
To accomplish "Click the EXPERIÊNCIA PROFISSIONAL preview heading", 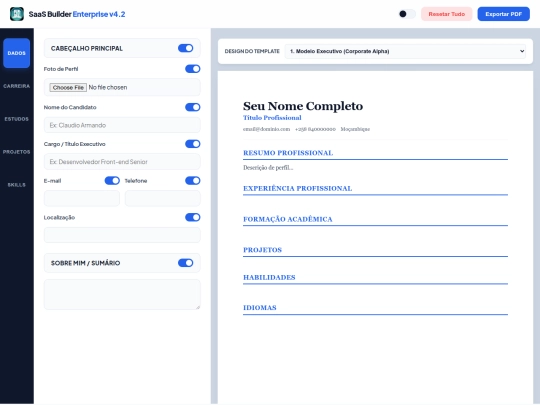I will (298, 188).
